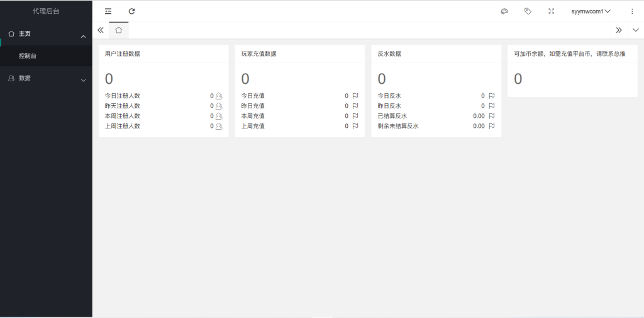Open the theme palette icon
This screenshot has height=318, width=644.
[x=504, y=11]
